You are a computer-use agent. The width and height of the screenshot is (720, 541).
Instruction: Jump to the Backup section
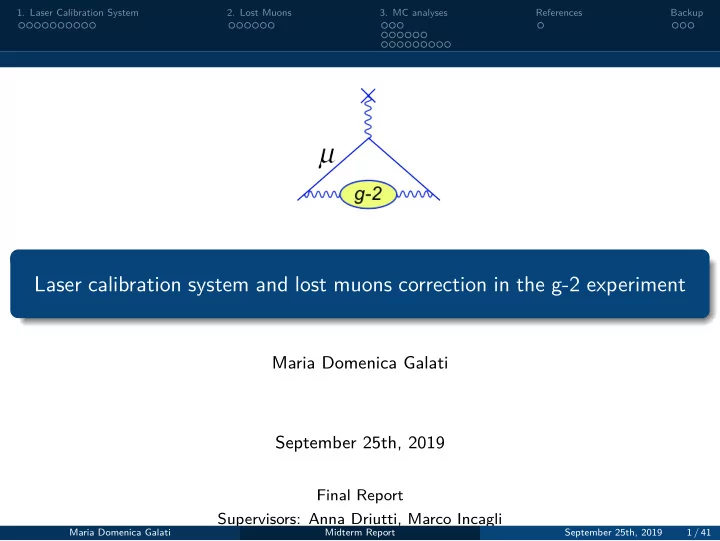coord(686,13)
